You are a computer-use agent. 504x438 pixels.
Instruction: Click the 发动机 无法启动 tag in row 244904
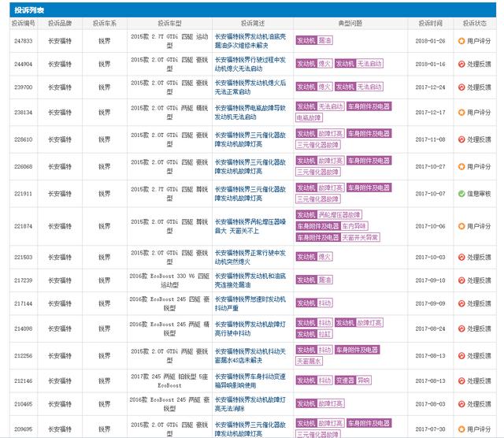click(359, 64)
